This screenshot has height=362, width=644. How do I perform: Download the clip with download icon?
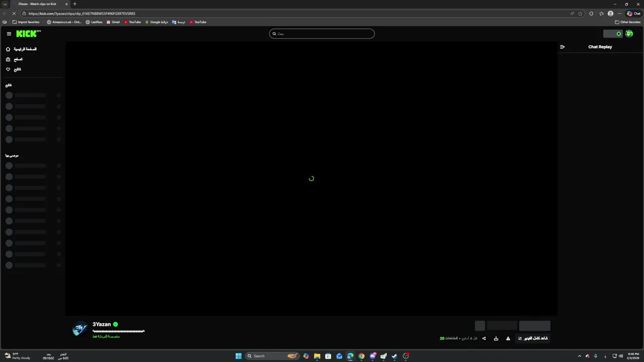pos(496,338)
